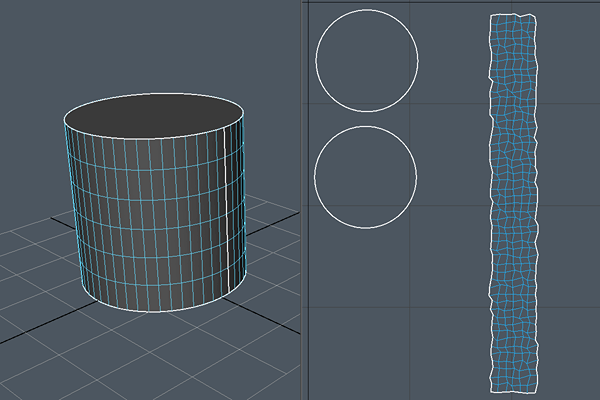Click the cylinder's side wall mesh
Image resolution: width=600 pixels, height=400 pixels.
[x=155, y=220]
